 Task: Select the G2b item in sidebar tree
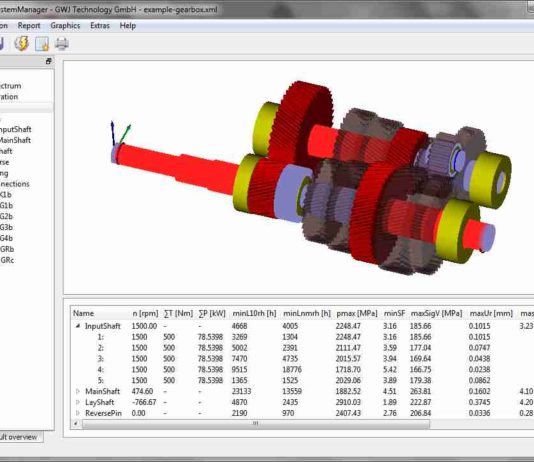pyautogui.click(x=6, y=216)
